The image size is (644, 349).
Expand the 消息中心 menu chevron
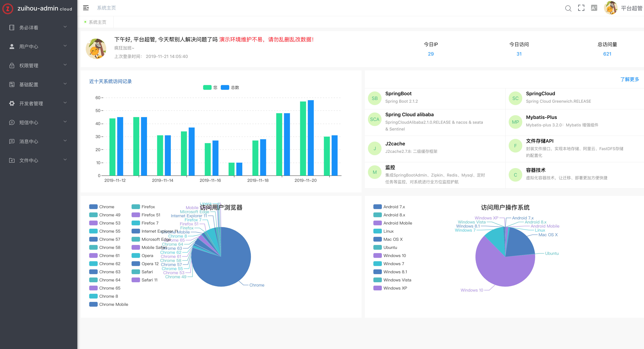tap(65, 141)
